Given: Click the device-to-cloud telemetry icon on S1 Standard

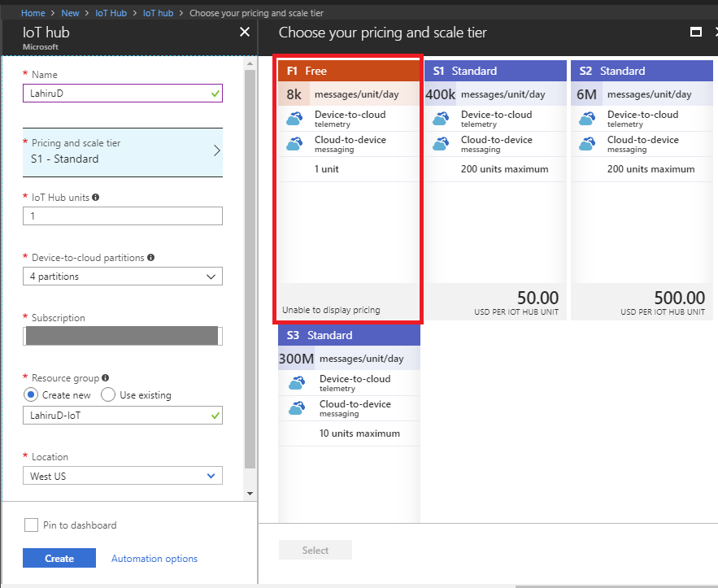Looking at the screenshot, I should click(440, 119).
